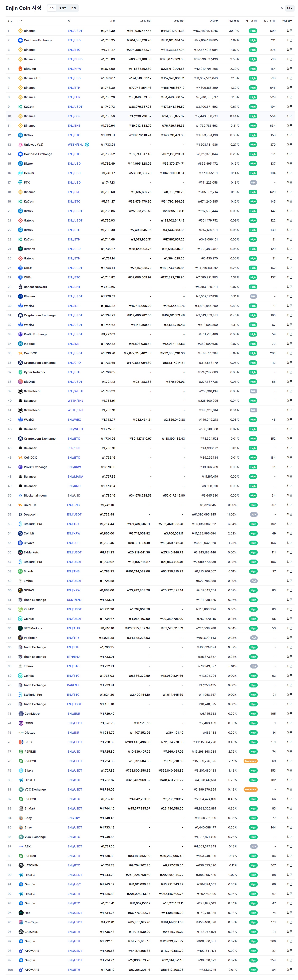Viewport: 298px width, 980px height.
Task: Sort by the -2% 깊이 column header
Action: 179,21
